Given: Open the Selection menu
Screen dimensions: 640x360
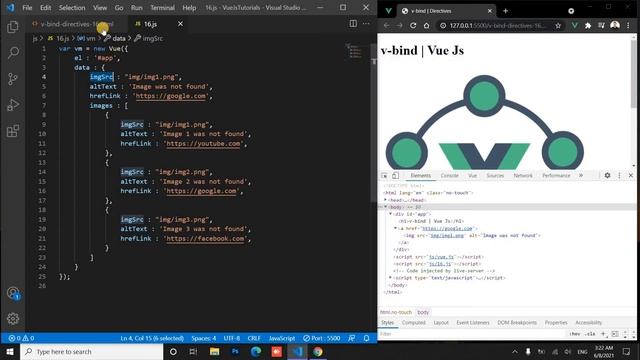Looking at the screenshot, I should 72,8.
